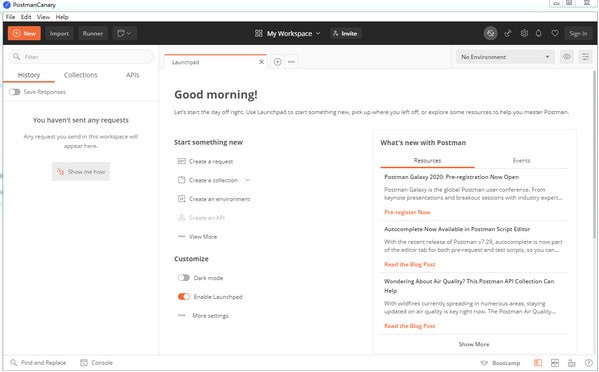
Task: Toggle the Save Responses switch
Action: (15, 92)
